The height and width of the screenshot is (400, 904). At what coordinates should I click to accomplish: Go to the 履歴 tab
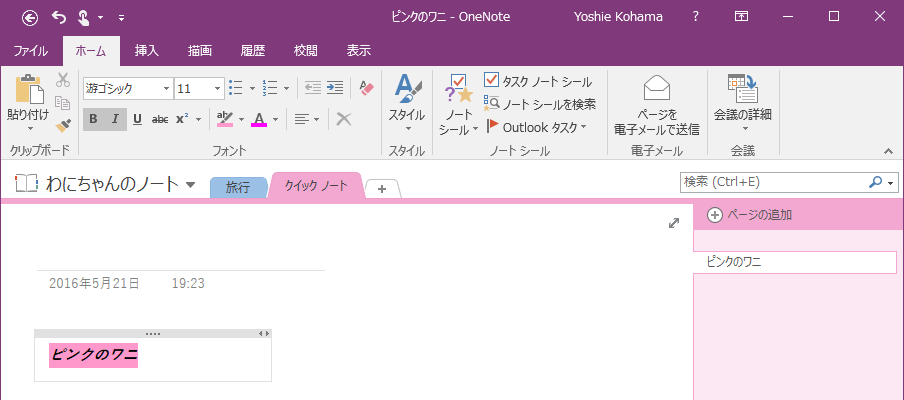coord(253,51)
